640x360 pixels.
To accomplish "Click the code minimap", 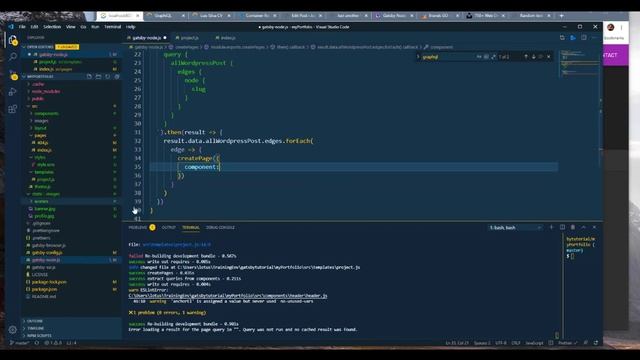I will (x=579, y=63).
